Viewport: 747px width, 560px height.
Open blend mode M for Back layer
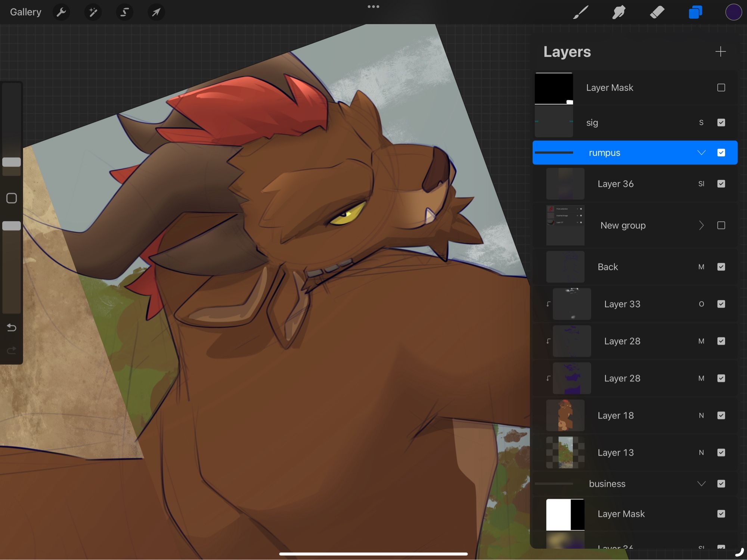tap(701, 267)
